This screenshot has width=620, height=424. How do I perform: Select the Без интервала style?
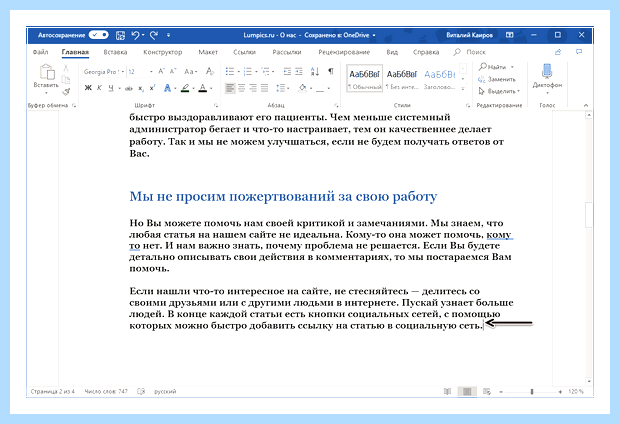point(402,78)
